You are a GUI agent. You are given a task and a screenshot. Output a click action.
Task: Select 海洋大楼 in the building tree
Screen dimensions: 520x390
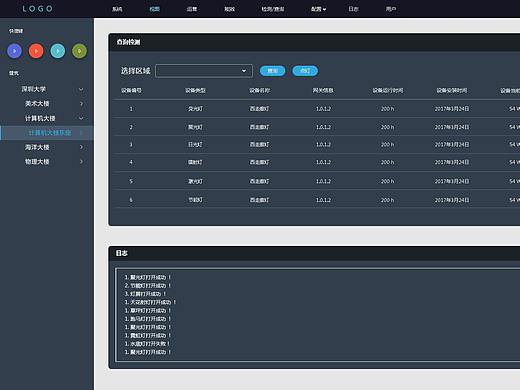tap(37, 147)
